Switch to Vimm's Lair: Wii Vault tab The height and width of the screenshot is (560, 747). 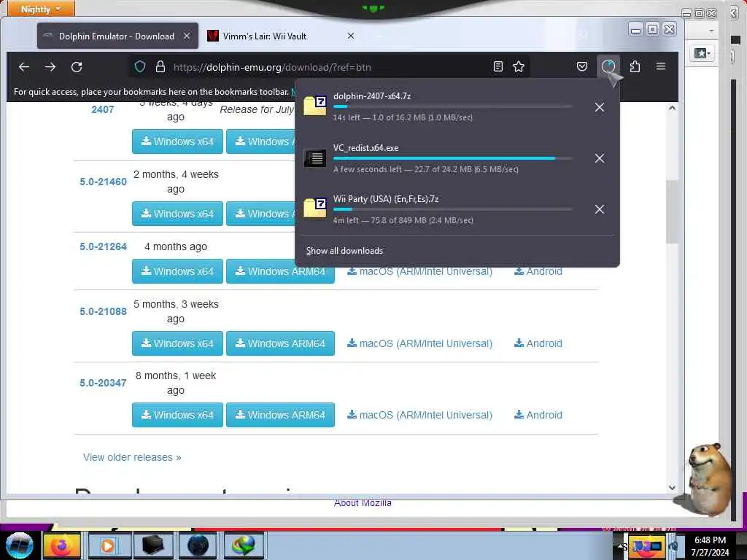[x=281, y=36]
